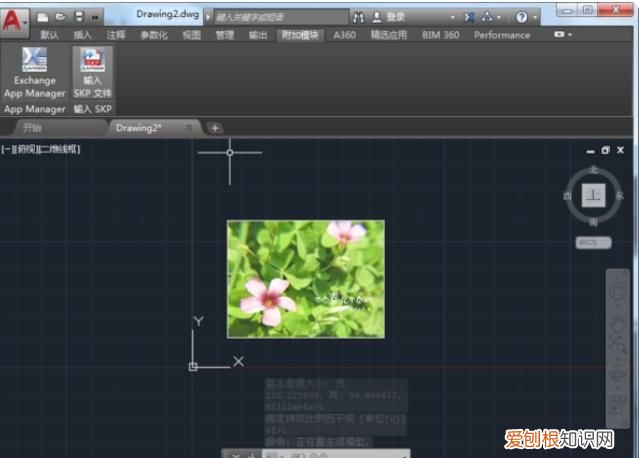
Task: Click 西 on the ViewCube compass
Action: 568,196
